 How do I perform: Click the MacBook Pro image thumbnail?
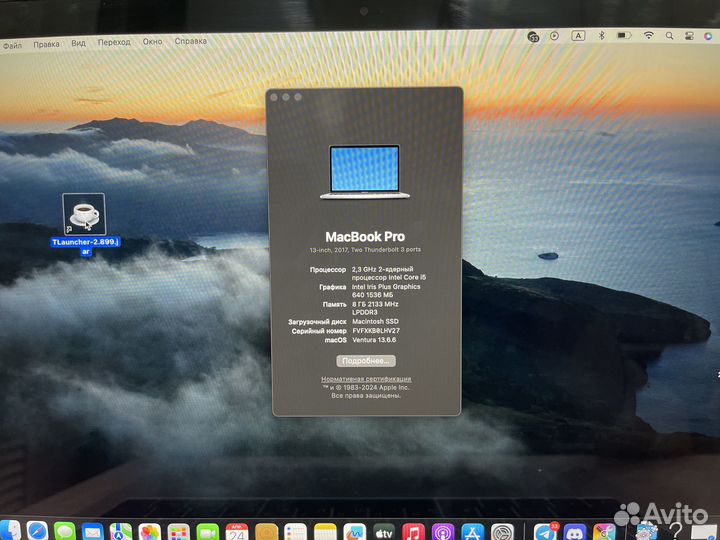click(x=365, y=172)
